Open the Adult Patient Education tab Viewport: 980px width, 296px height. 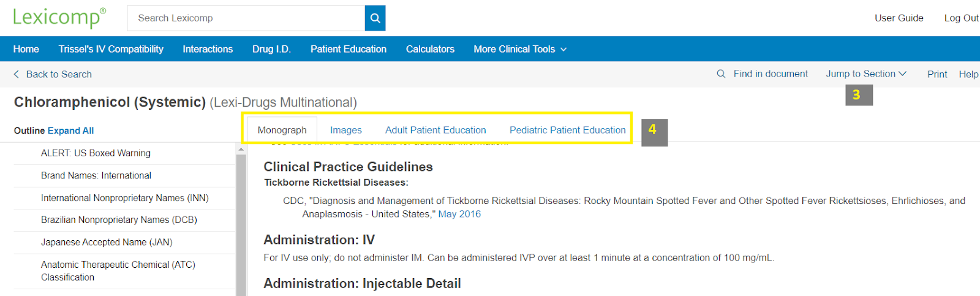coord(435,130)
